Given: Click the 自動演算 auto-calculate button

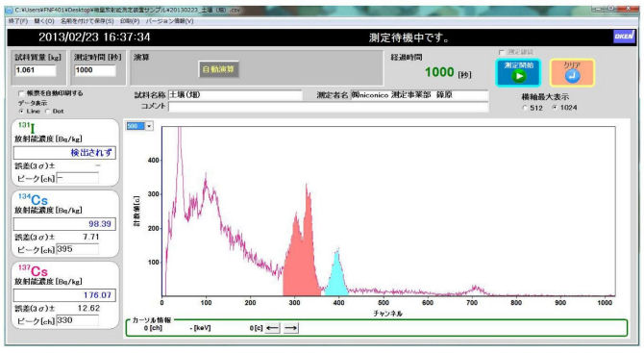Looking at the screenshot, I should (218, 69).
